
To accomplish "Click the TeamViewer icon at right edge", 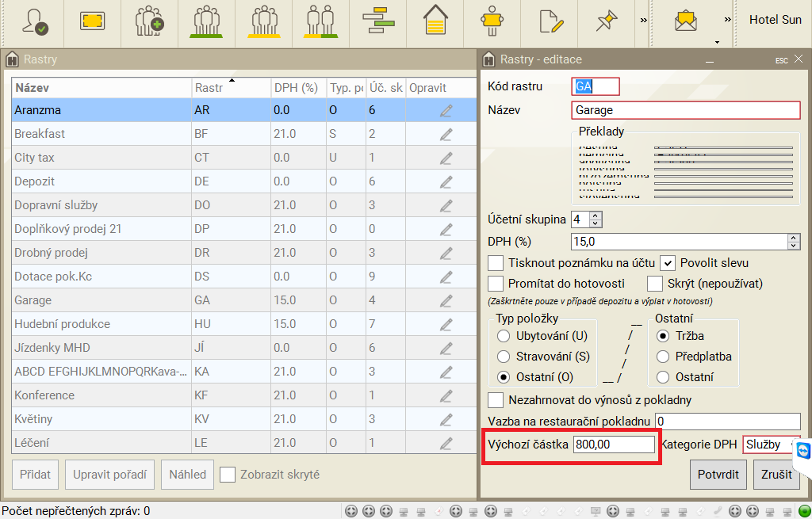I will coord(802,451).
